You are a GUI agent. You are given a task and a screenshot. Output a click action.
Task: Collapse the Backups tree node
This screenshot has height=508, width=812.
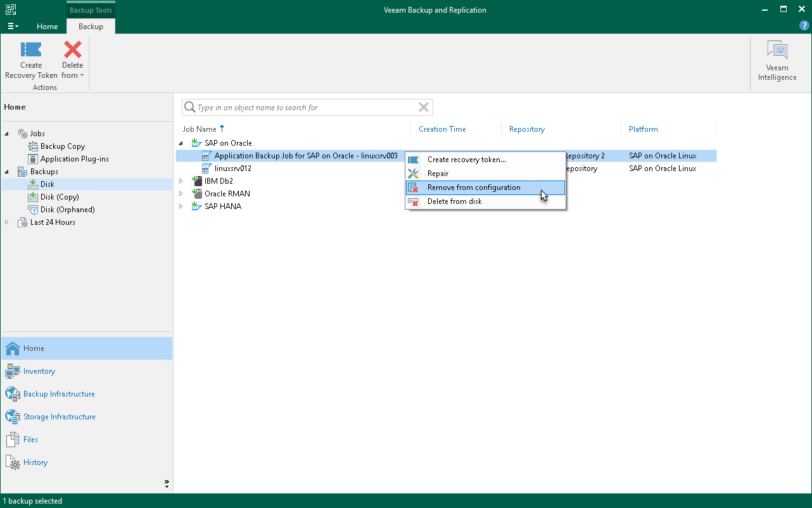[x=7, y=172]
